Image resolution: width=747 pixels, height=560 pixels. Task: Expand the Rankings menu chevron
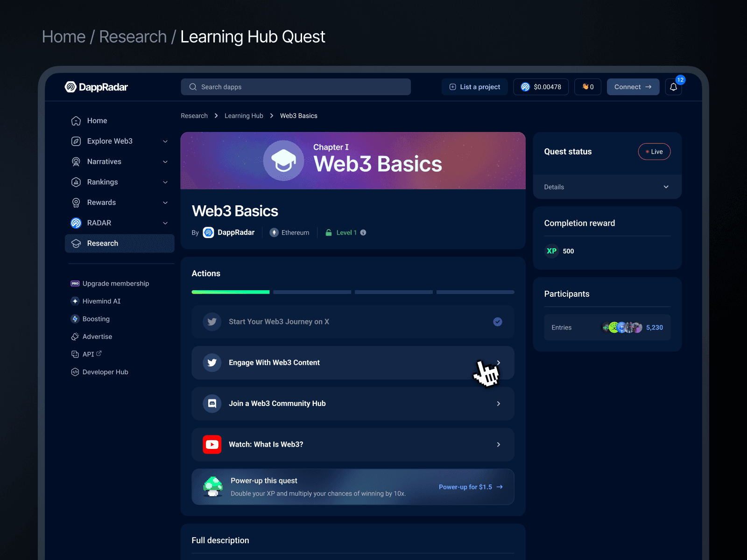[165, 182]
